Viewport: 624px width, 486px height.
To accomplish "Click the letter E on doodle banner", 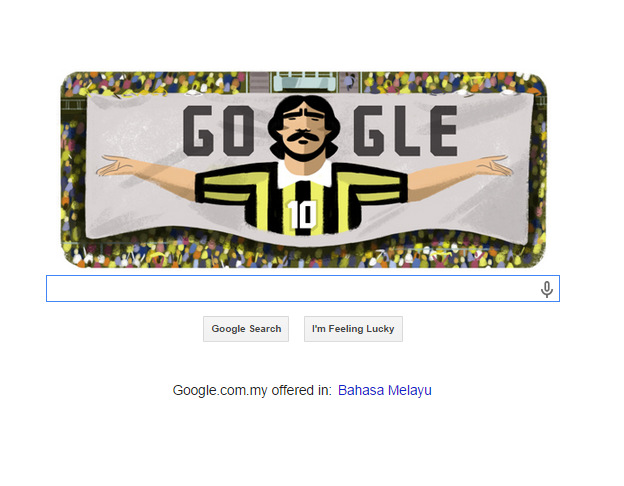I will pyautogui.click(x=443, y=131).
